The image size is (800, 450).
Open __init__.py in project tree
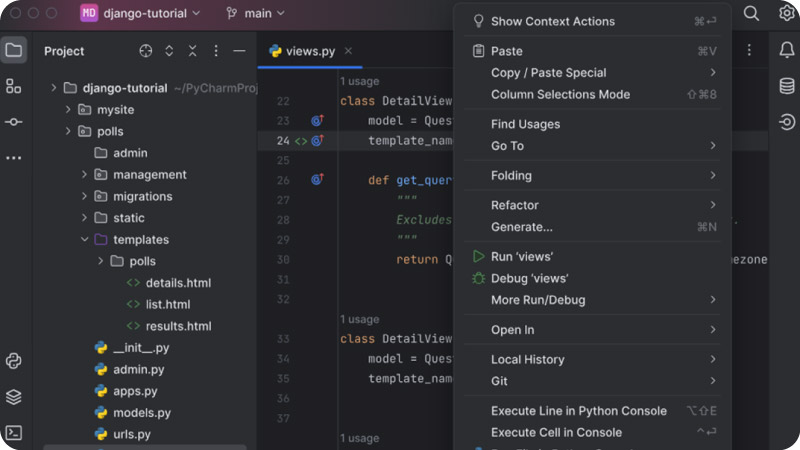pyautogui.click(x=132, y=347)
